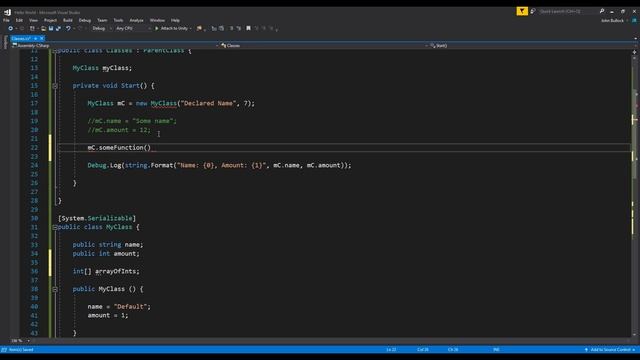Viewport: 640px width, 360px height.
Task: Collapse the Start() method on line 15
Action: click(55, 86)
